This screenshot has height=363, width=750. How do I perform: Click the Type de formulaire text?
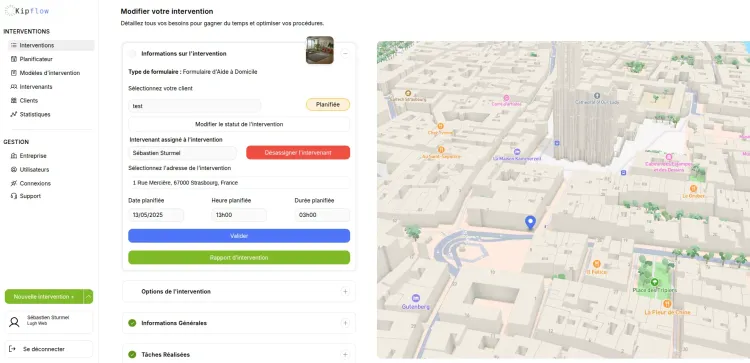193,72
